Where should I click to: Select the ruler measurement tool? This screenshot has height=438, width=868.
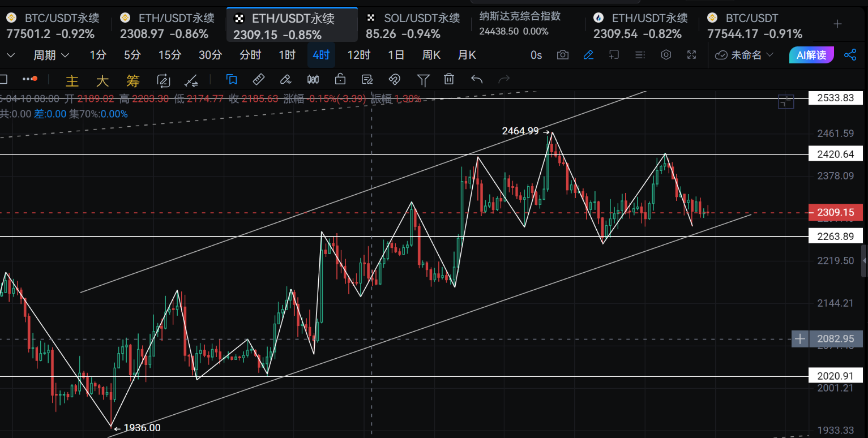(258, 79)
